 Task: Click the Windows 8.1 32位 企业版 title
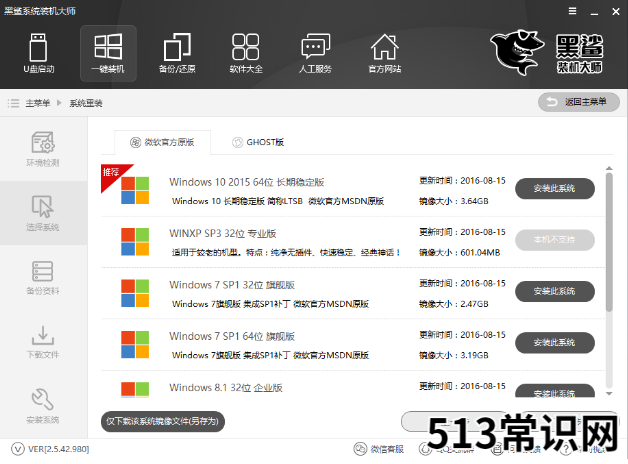click(226, 388)
